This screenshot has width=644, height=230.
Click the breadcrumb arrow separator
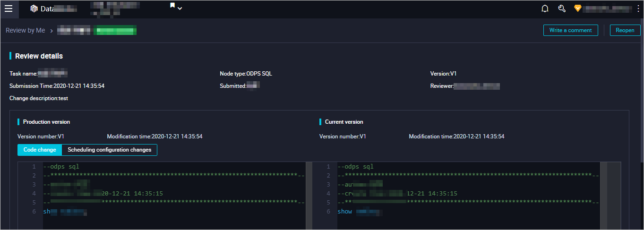pyautogui.click(x=51, y=31)
